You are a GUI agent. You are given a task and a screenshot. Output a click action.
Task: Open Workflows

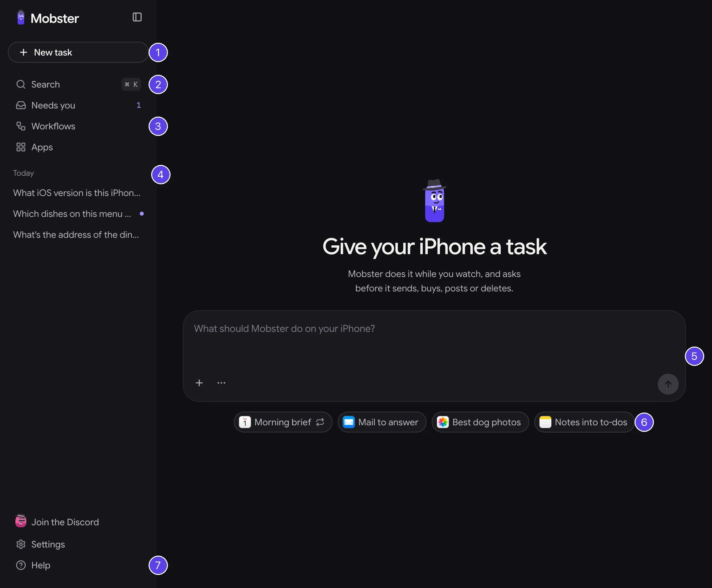click(78, 126)
